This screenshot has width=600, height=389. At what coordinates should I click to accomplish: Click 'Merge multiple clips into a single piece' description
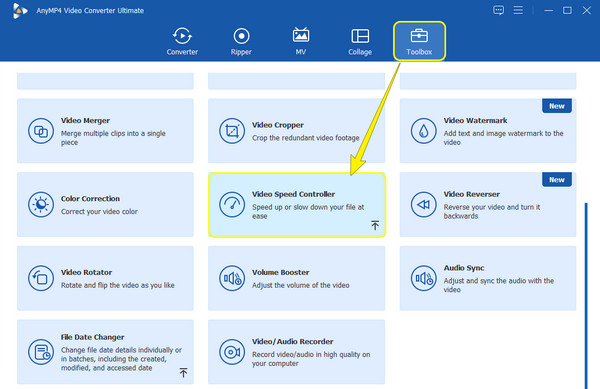[113, 138]
